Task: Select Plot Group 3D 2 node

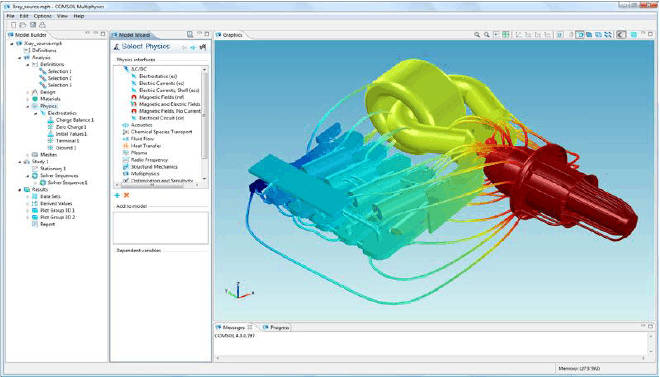Action: (x=57, y=217)
